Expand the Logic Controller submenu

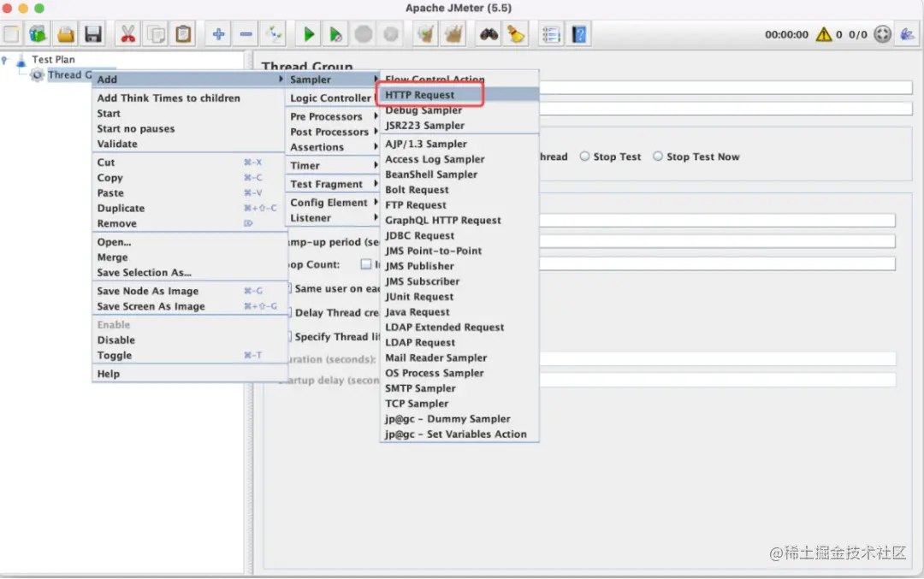click(x=332, y=97)
